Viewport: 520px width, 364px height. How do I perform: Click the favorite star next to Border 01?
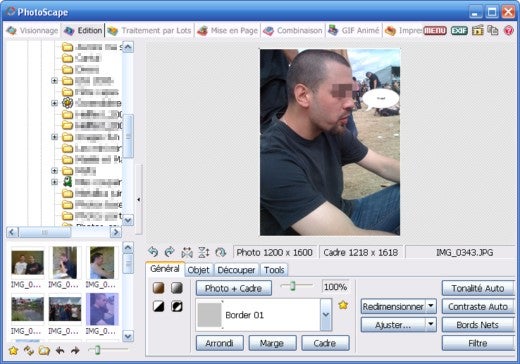tap(343, 305)
